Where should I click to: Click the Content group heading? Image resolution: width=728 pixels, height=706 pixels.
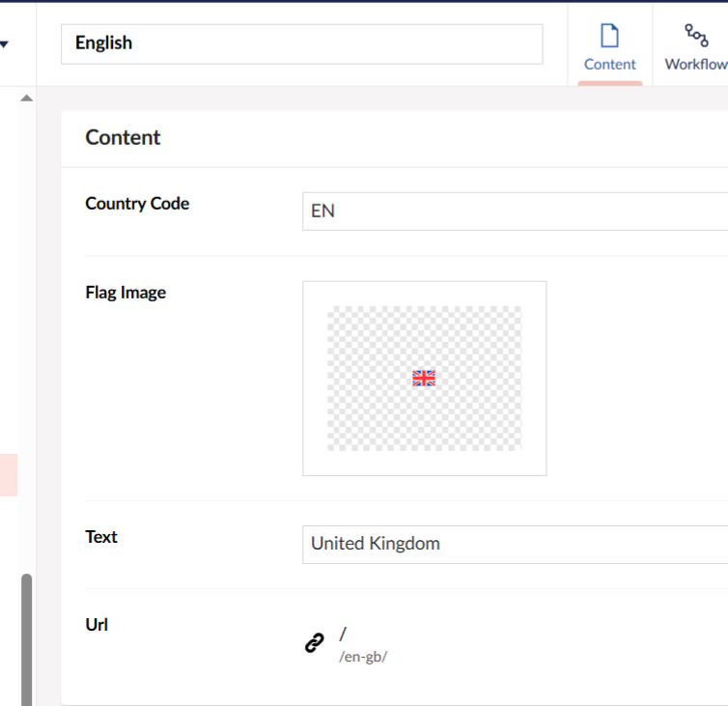click(x=123, y=137)
